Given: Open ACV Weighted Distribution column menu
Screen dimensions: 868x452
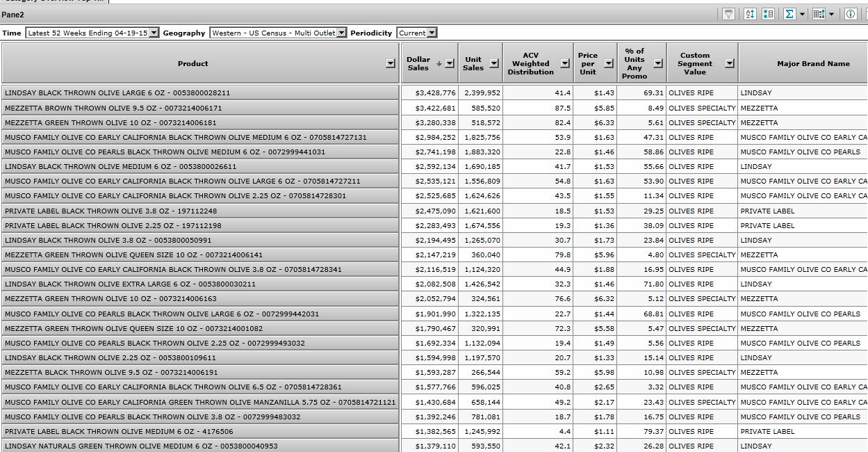Looking at the screenshot, I should (x=564, y=63).
